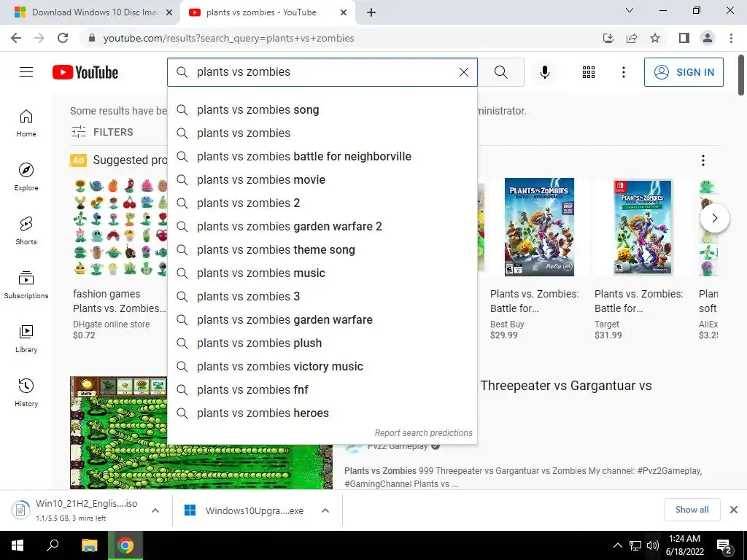Open YouTube settings three-dot menu

623,72
